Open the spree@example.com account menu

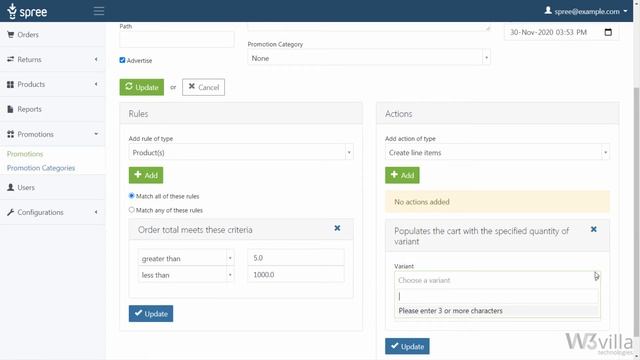pos(586,11)
